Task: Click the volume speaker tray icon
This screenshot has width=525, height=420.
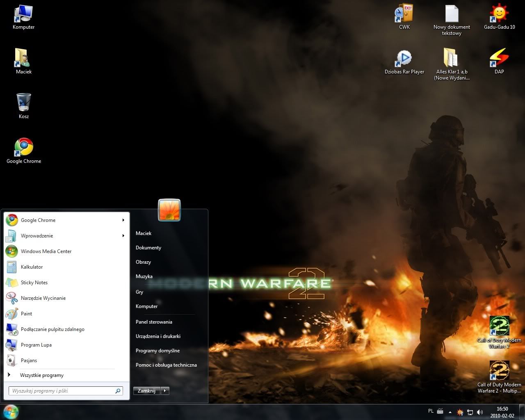Action: [480, 412]
